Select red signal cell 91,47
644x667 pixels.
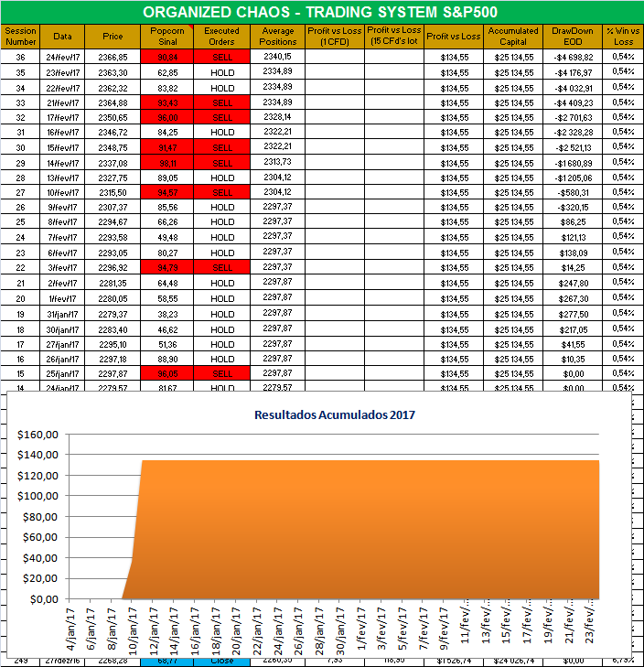point(167,147)
